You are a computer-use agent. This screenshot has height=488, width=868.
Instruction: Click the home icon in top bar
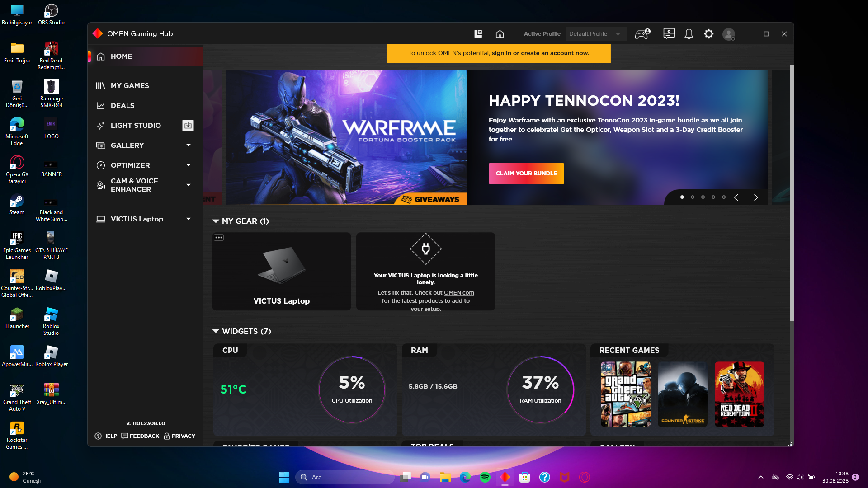pos(500,34)
